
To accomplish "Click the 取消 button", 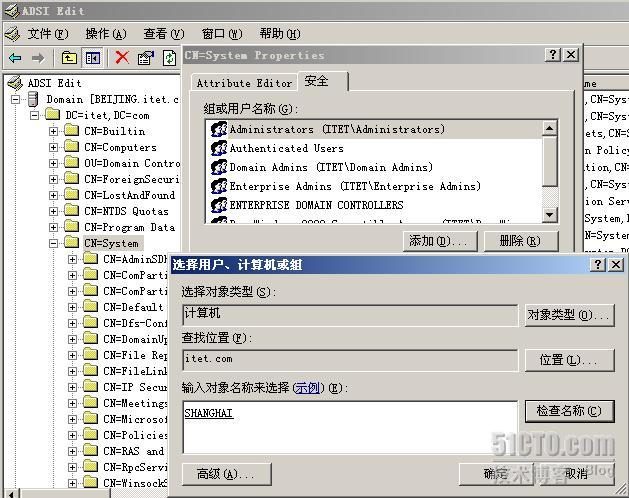I will click(576, 474).
